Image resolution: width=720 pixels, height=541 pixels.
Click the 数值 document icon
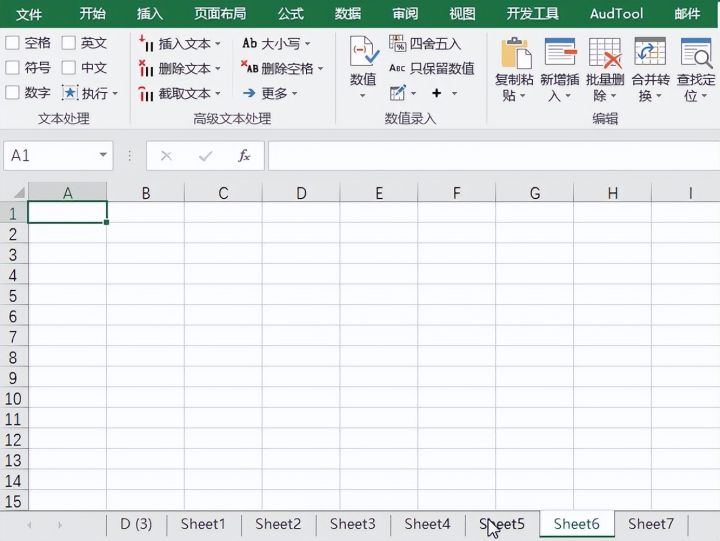364,51
